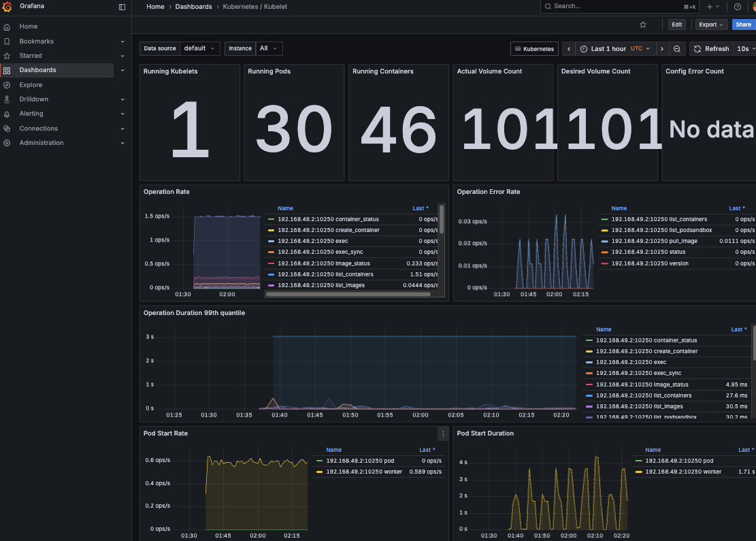Viewport: 756px width, 541px height.
Task: Toggle list_images series in Operation Duration legend
Action: [x=640, y=406]
